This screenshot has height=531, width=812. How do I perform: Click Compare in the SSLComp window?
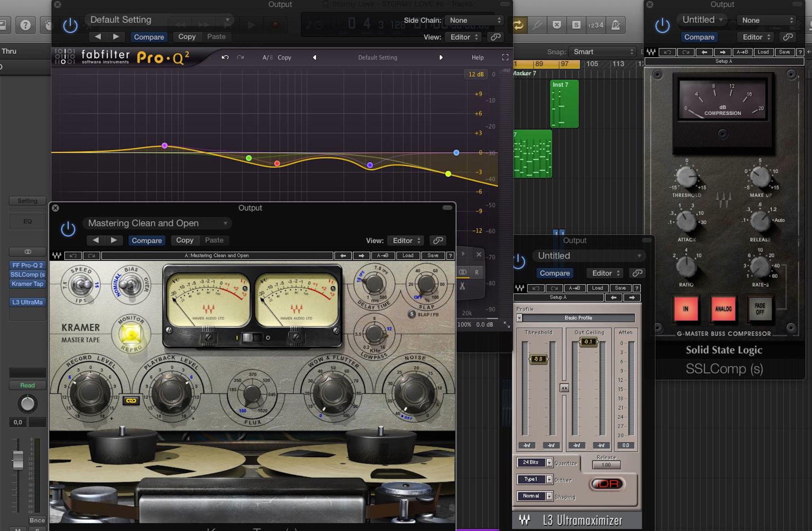(x=699, y=37)
